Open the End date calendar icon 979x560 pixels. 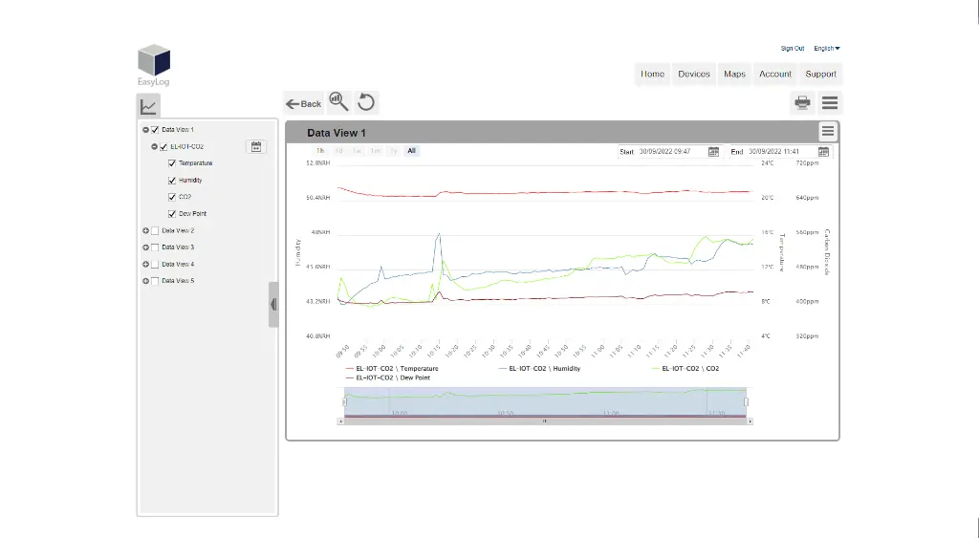pos(823,152)
